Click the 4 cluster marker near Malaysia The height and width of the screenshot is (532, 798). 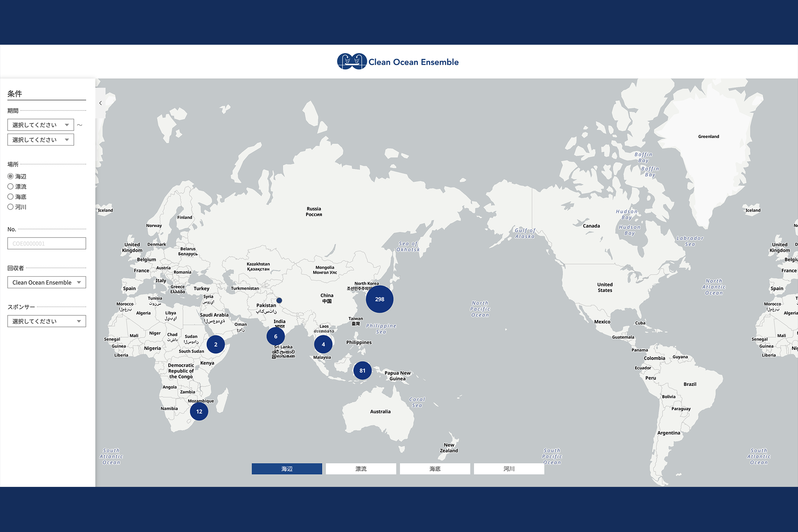[323, 344]
